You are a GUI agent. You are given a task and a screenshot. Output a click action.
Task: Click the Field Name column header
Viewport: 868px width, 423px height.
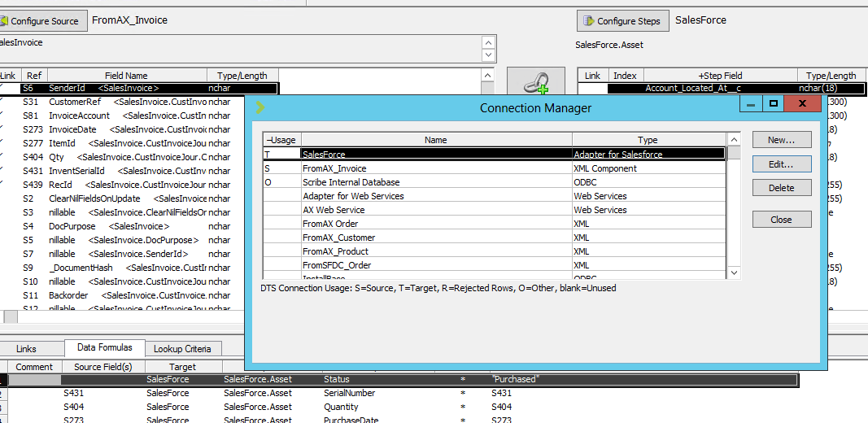click(x=128, y=76)
